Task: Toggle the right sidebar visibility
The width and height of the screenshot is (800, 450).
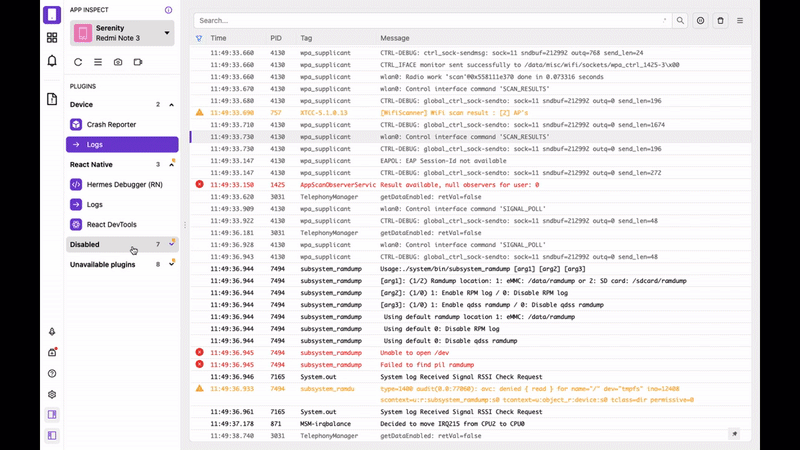Action: [x=52, y=415]
